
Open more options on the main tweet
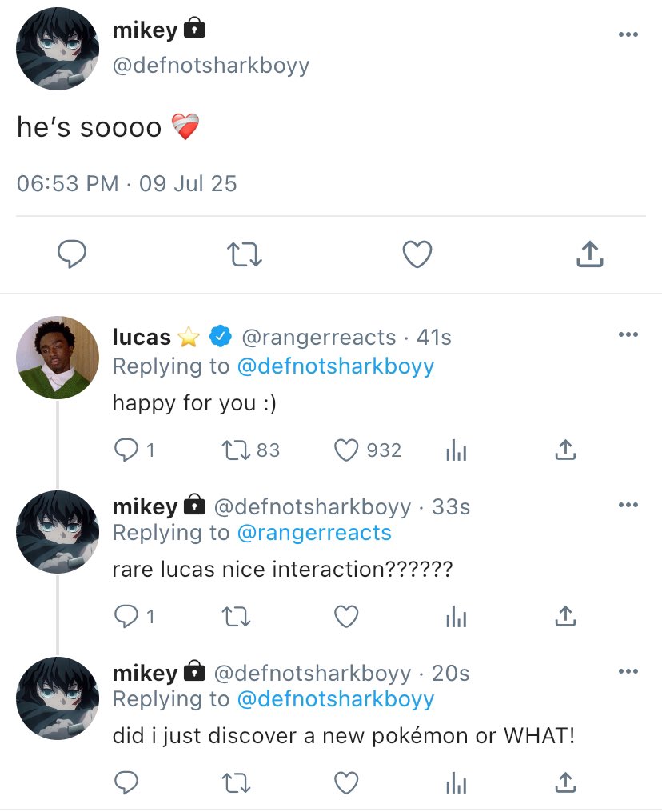click(628, 34)
